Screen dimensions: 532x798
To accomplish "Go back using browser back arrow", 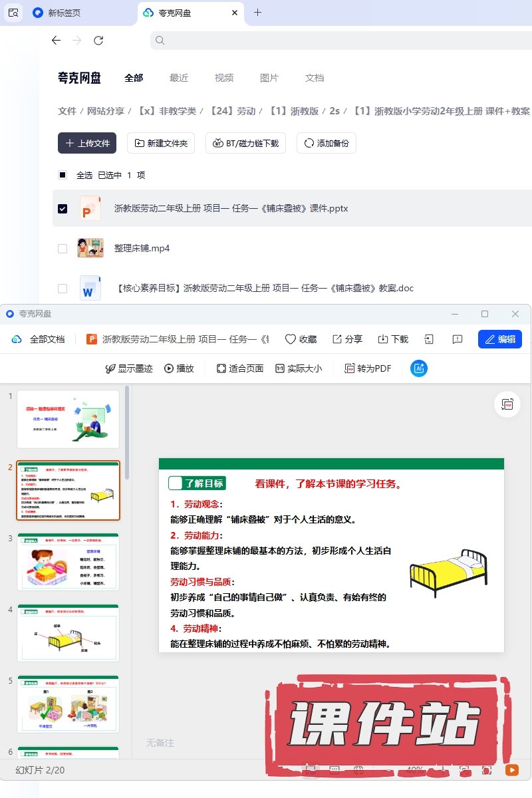I will coord(56,41).
